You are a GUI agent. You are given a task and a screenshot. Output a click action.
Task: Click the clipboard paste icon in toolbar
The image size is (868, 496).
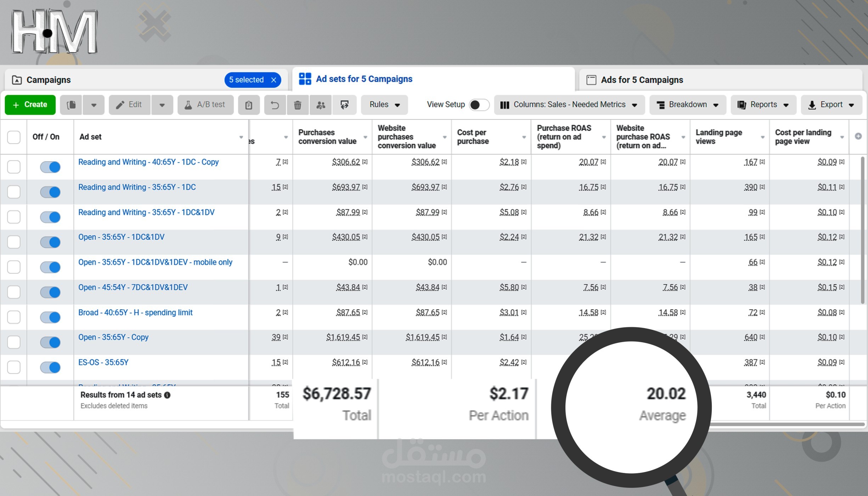click(x=249, y=105)
